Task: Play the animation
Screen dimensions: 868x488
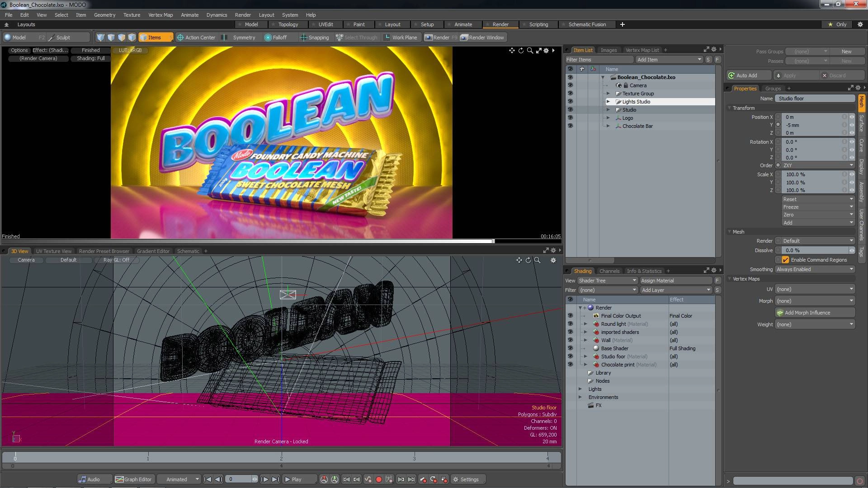Action: click(298, 479)
